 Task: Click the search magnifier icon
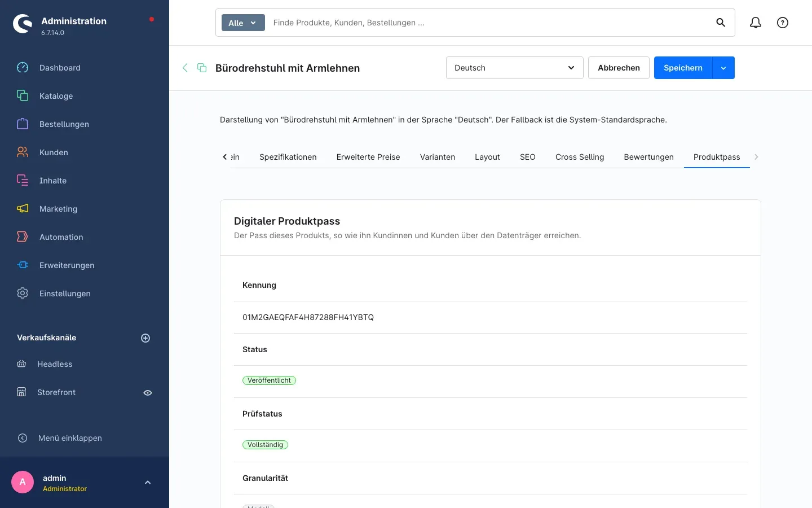click(x=721, y=23)
